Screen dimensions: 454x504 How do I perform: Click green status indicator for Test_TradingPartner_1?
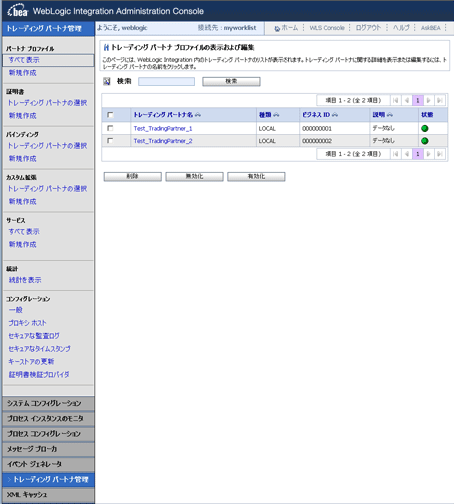tap(425, 128)
